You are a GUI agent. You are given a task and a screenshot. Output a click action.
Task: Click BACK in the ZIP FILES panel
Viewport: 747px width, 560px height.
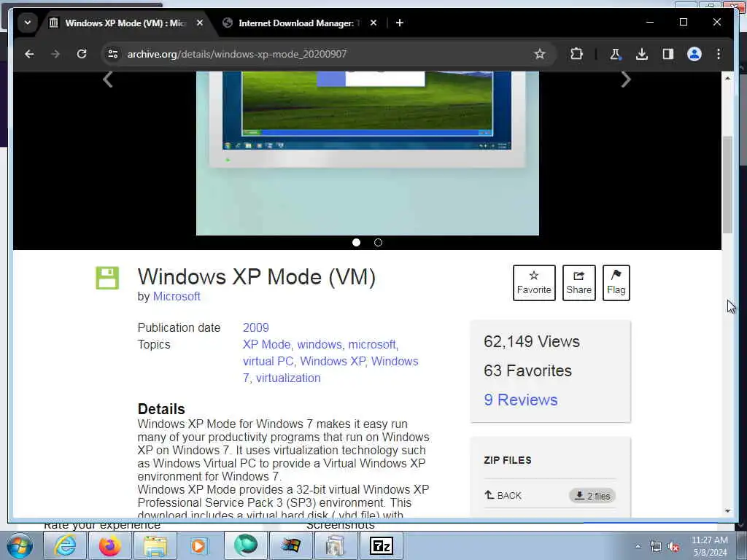pyautogui.click(x=503, y=495)
